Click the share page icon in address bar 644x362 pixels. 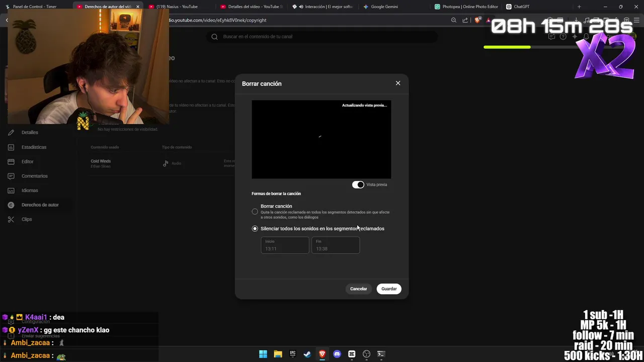click(x=465, y=20)
